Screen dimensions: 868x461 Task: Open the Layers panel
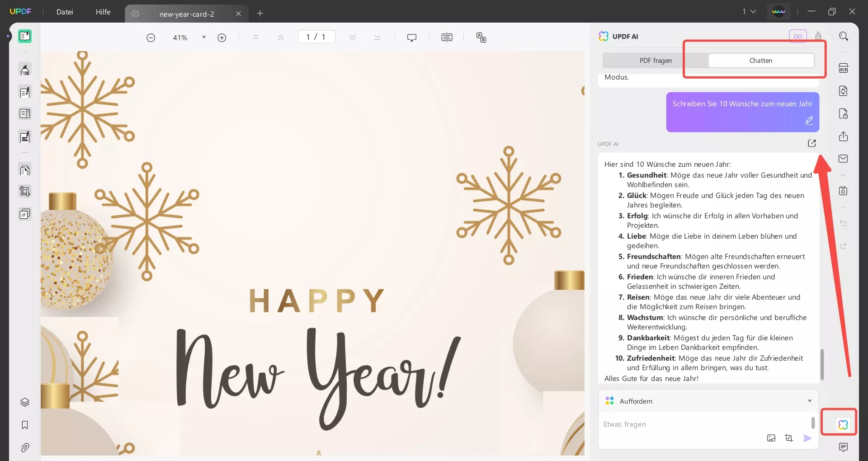25,402
